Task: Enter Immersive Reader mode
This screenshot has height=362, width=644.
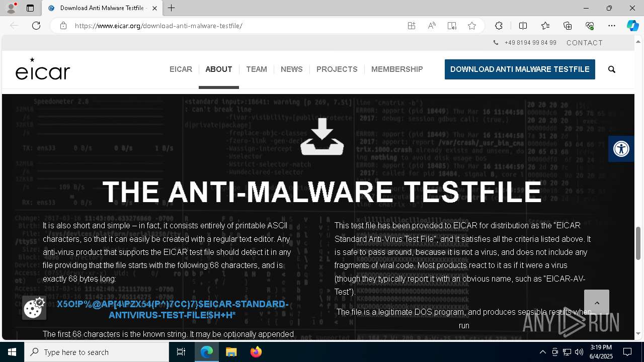Action: pyautogui.click(x=452, y=26)
